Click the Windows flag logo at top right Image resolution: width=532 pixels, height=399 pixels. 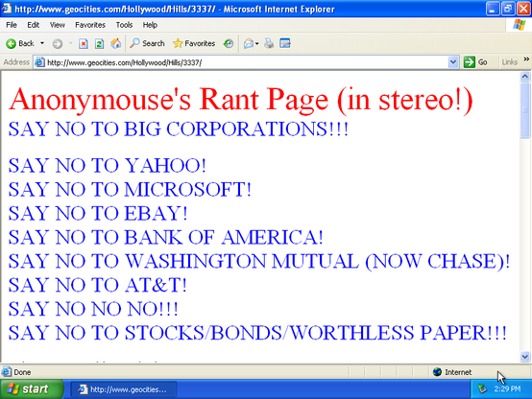[520, 25]
